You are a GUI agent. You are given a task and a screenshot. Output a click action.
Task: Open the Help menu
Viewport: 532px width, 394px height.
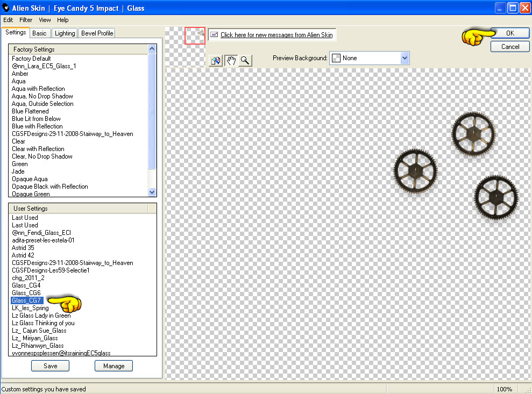click(x=63, y=20)
